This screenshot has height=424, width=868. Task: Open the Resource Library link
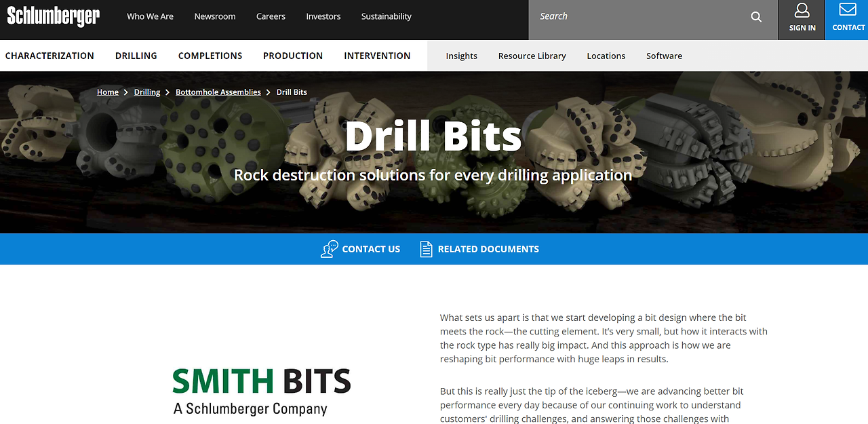click(532, 56)
